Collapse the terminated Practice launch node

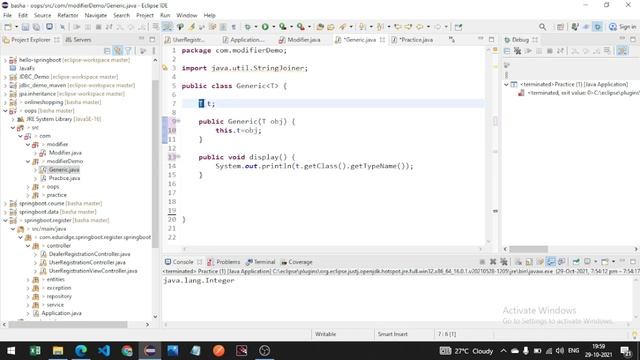(x=506, y=84)
